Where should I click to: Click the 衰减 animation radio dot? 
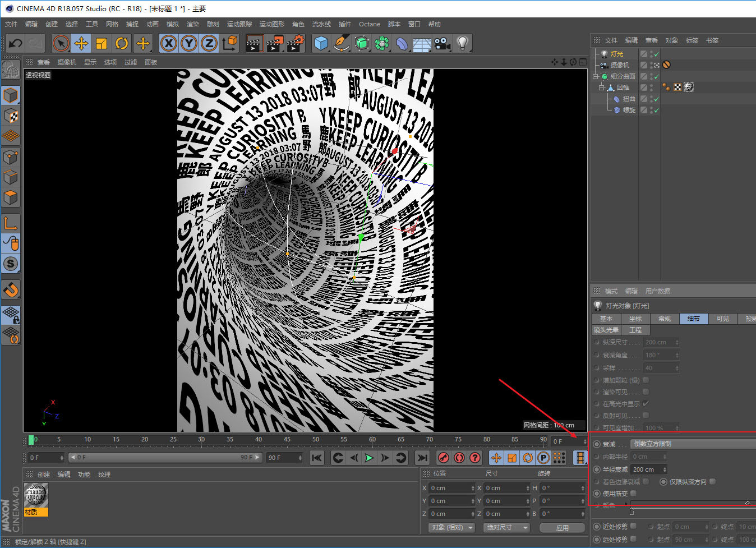point(597,444)
